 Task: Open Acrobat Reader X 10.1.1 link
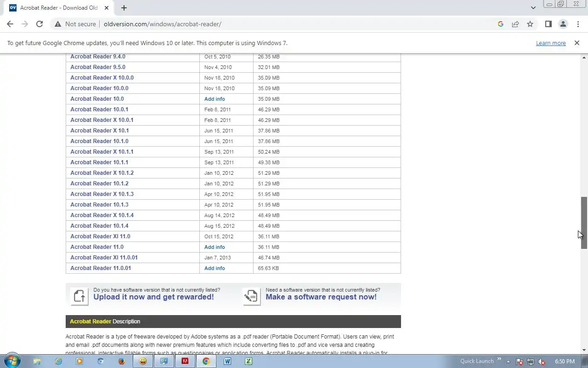coord(102,152)
